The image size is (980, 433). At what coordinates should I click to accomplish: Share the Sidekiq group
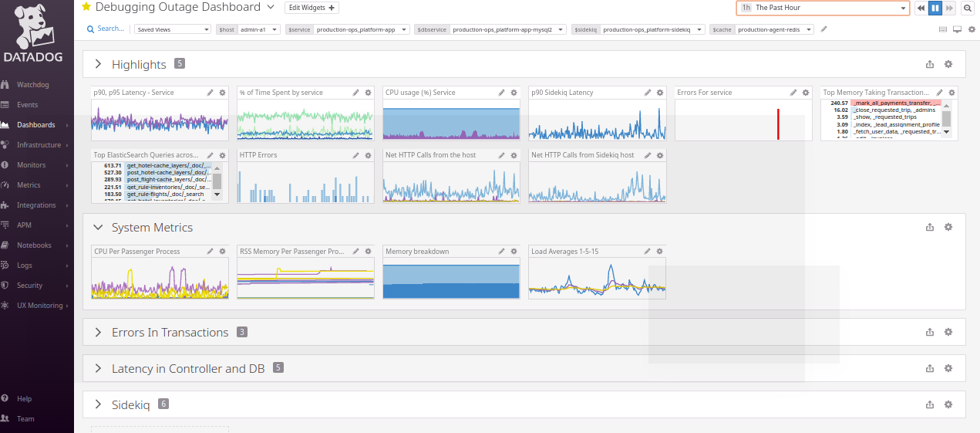click(930, 404)
